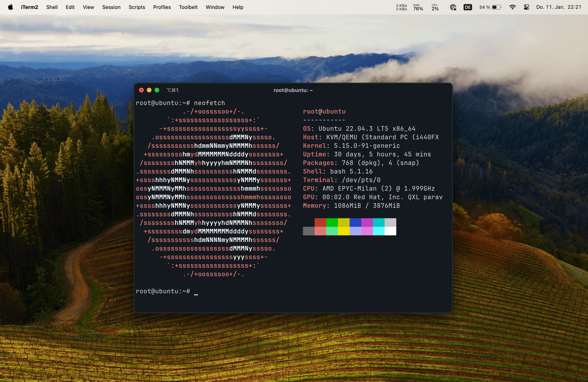The height and width of the screenshot is (382, 588).
Task: Click the terminal prompt cursor line
Action: click(x=196, y=291)
